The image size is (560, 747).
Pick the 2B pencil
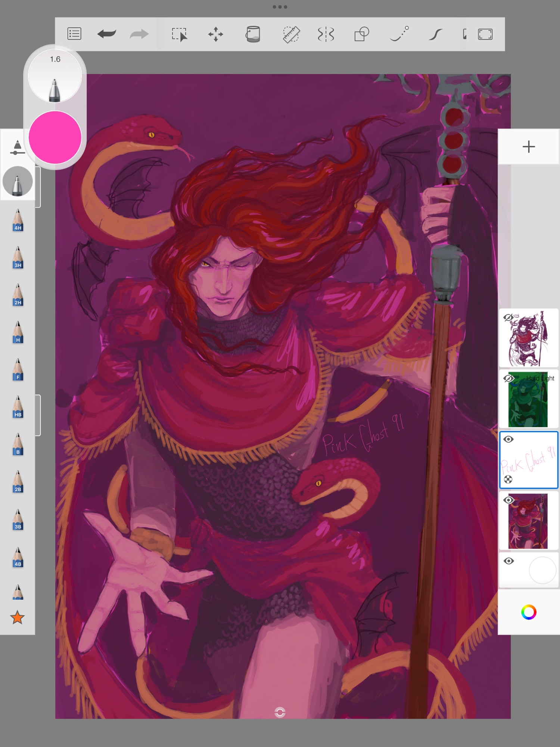(18, 481)
